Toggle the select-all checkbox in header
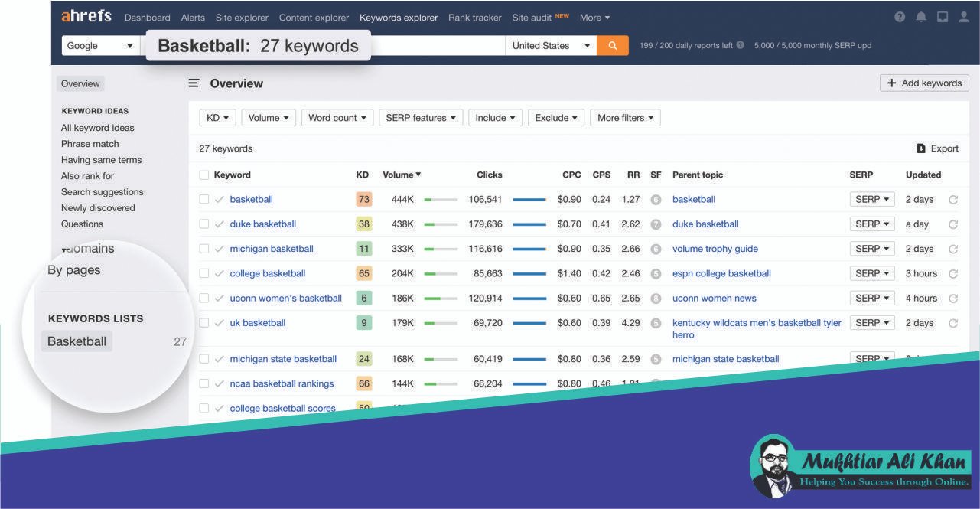Screen dimensions: 980x509 click(x=204, y=175)
